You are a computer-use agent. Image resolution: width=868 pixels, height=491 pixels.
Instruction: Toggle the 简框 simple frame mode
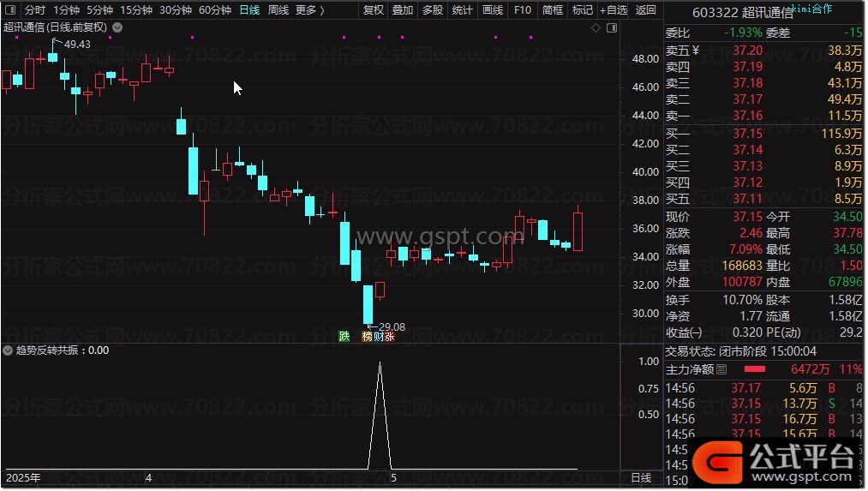point(553,10)
